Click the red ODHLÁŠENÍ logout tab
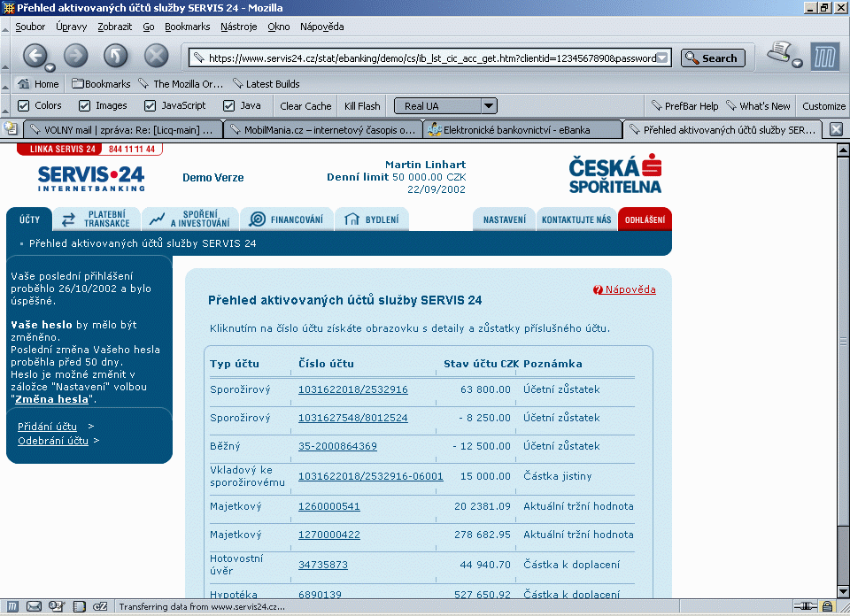This screenshot has width=850, height=616. click(645, 219)
